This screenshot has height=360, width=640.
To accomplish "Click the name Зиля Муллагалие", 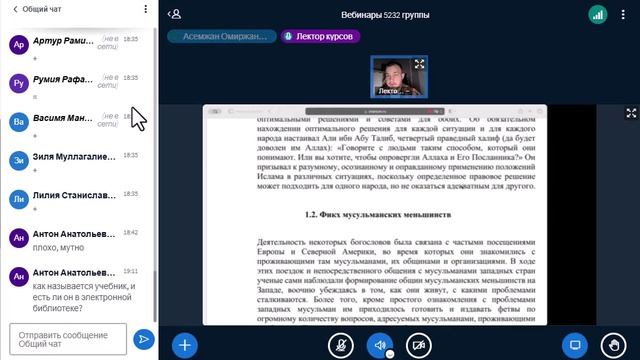I will [74, 157].
